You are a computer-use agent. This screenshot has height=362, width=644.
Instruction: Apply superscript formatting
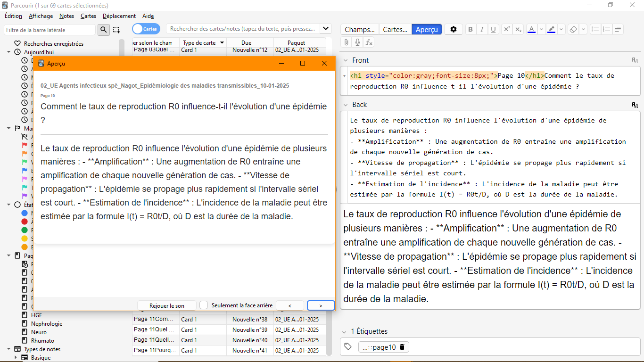(507, 29)
